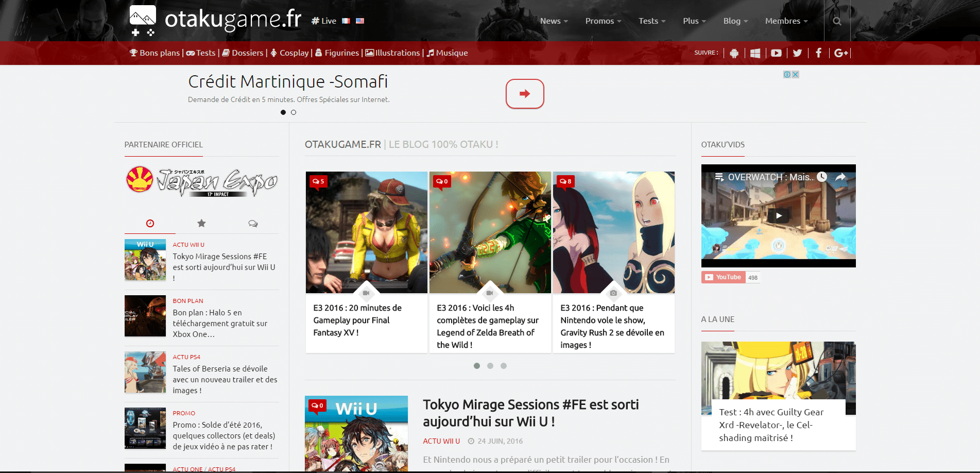The height and width of the screenshot is (473, 980).
Task: Open the ad info icon
Action: pos(787,75)
